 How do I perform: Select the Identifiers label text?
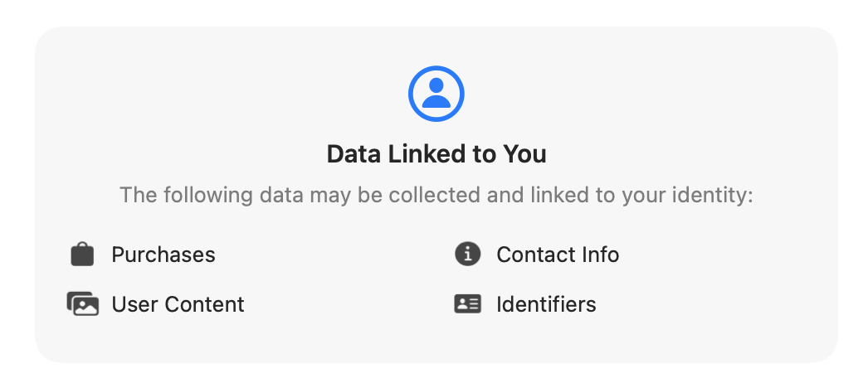546,304
